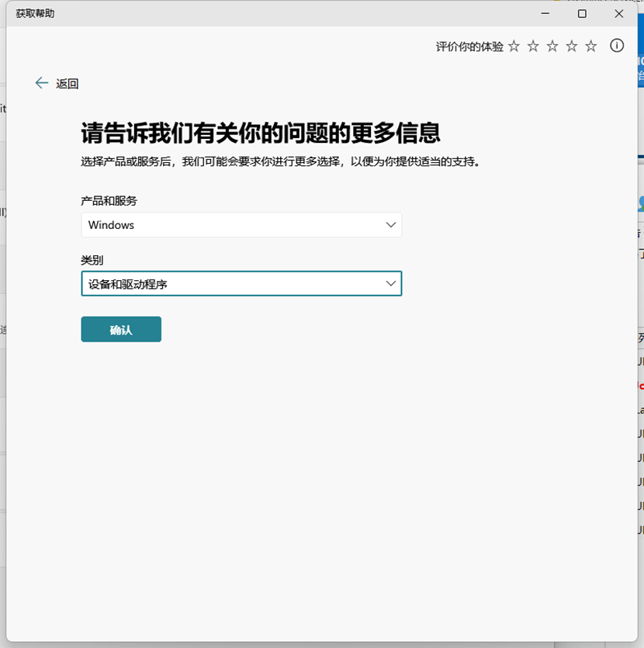Click the 返回 text link

[68, 84]
